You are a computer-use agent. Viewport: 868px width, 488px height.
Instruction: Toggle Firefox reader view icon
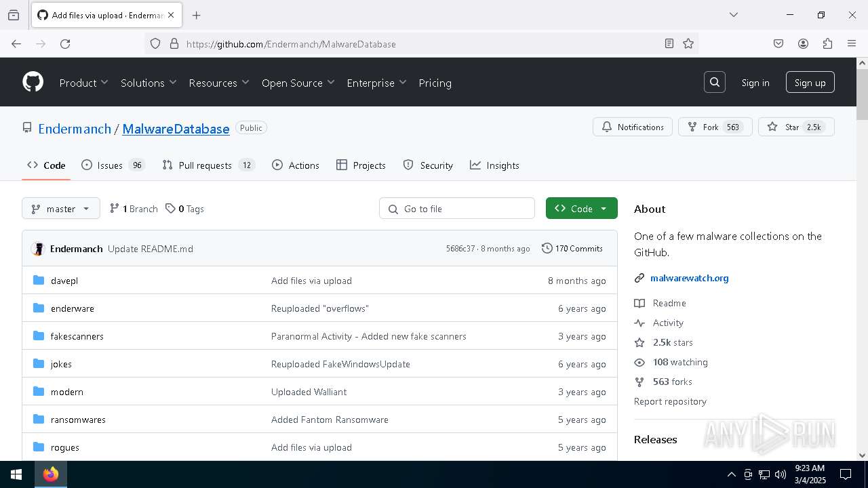(669, 43)
